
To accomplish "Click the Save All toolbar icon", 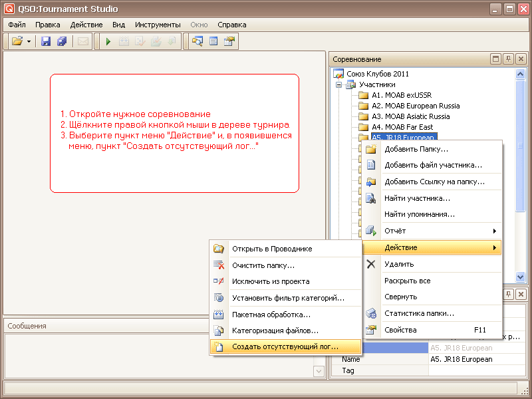I will 62,41.
